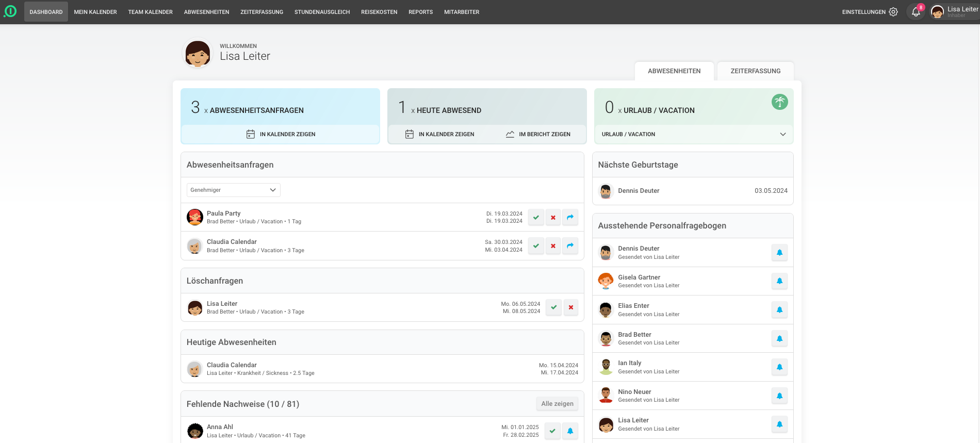Open Zeiterfassung in the top menu
The image size is (980, 443).
[262, 12]
